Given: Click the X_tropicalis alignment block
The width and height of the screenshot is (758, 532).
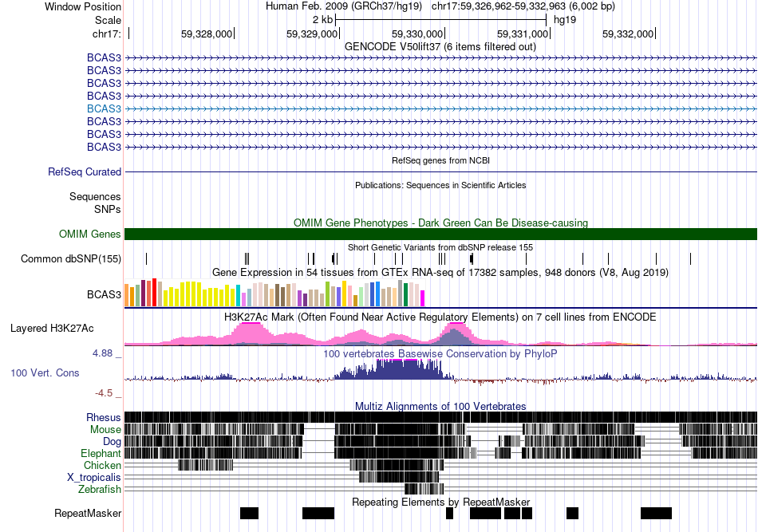Looking at the screenshot, I should point(399,477).
